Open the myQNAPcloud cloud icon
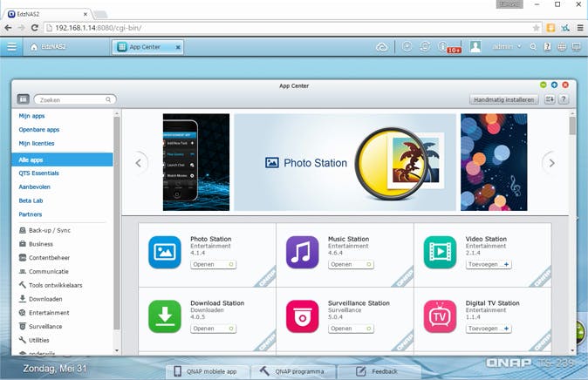The width and height of the screenshot is (588, 380). 382,47
